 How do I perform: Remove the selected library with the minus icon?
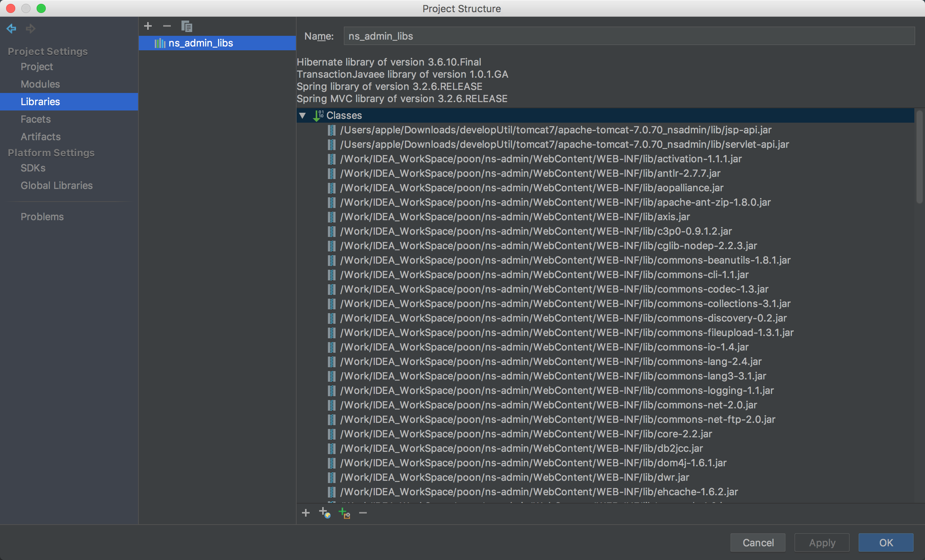pos(167,26)
